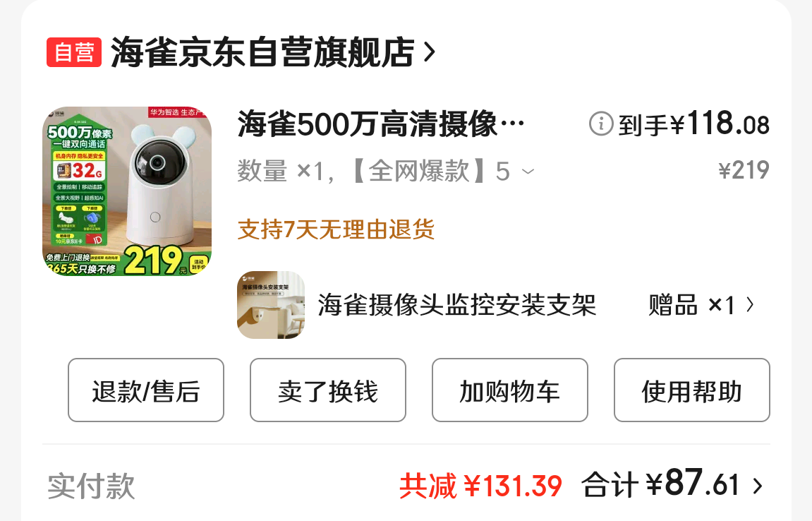The width and height of the screenshot is (812, 521).
Task: Open the 海雀京东自营旗舰店 store page
Action: 262,52
